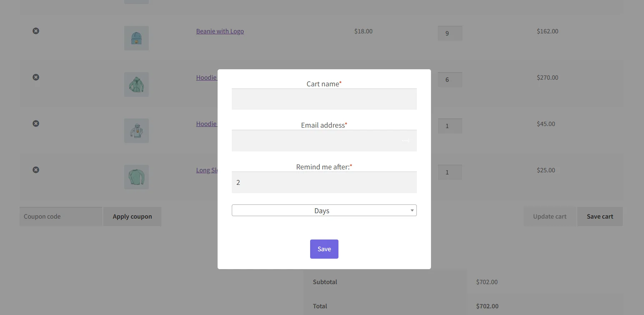Open the $270.00 Hoodie product thumbnail
The height and width of the screenshot is (315, 644).
pyautogui.click(x=136, y=84)
